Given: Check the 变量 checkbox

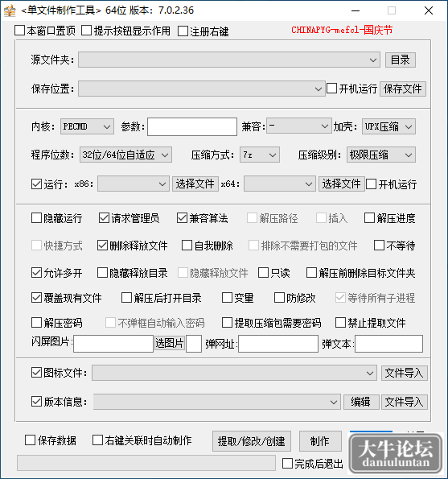Looking at the screenshot, I should 227,298.
